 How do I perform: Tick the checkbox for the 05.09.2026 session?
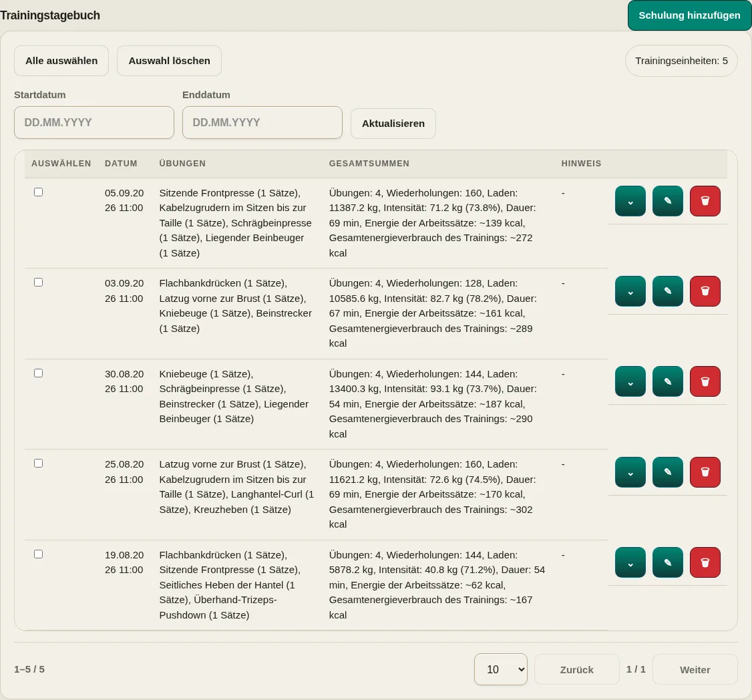coord(38,192)
